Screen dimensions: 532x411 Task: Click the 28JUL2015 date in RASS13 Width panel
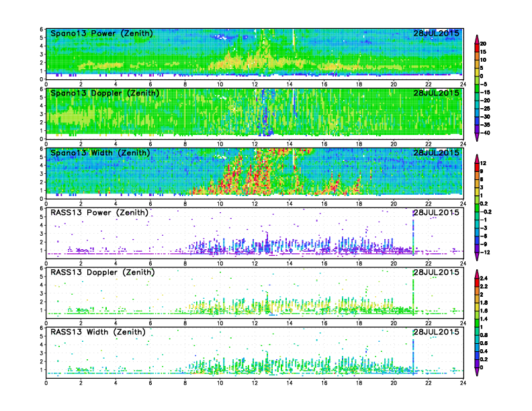[x=436, y=332]
